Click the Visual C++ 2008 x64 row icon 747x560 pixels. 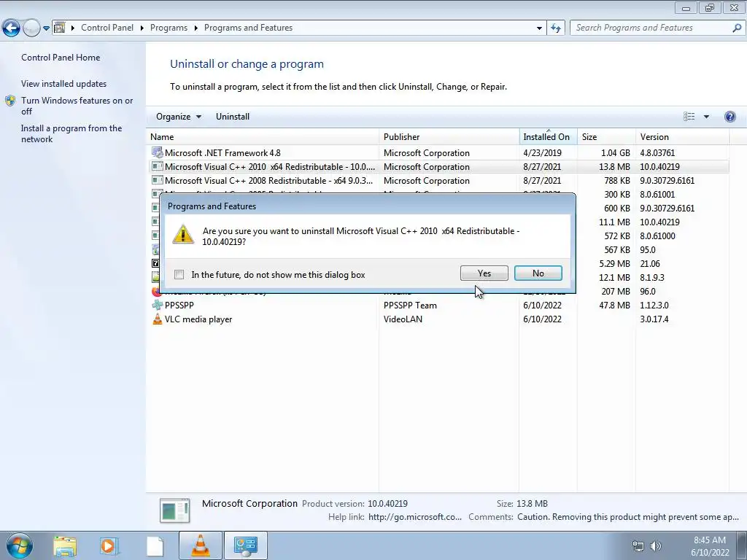pyautogui.click(x=158, y=181)
